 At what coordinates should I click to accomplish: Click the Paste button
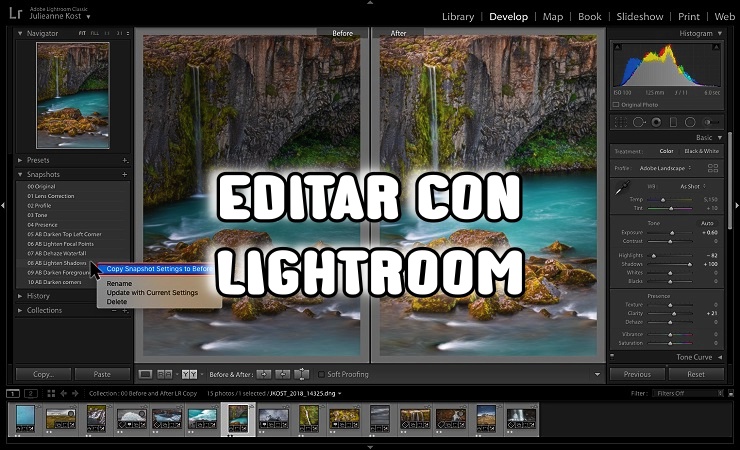[x=102, y=374]
